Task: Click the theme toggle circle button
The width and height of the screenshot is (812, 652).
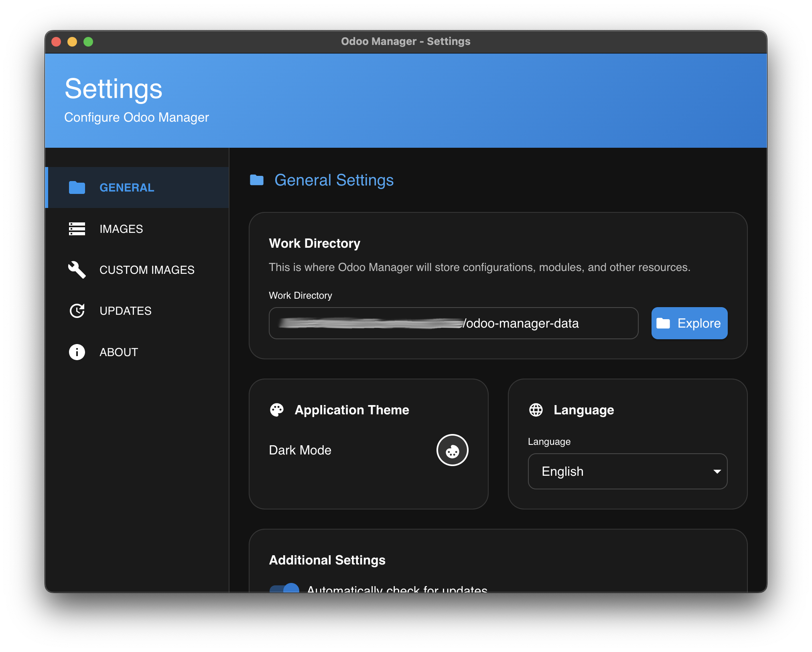Action: click(x=452, y=450)
